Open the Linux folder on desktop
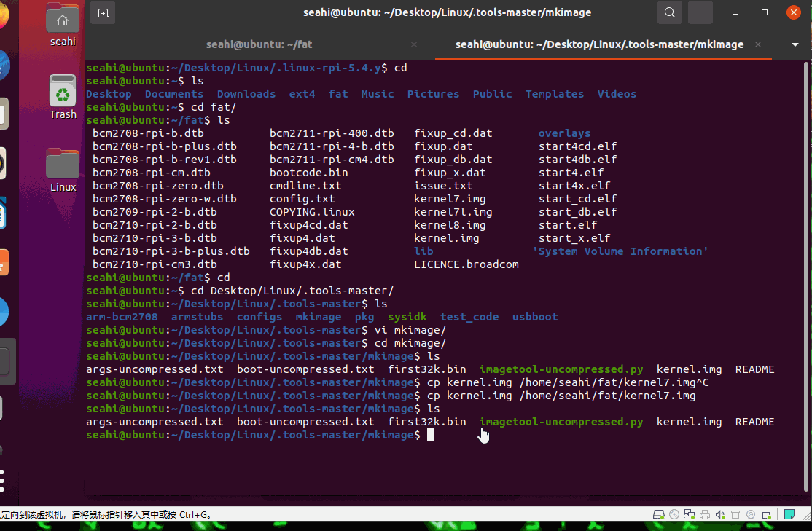The image size is (812, 531). coord(63,170)
